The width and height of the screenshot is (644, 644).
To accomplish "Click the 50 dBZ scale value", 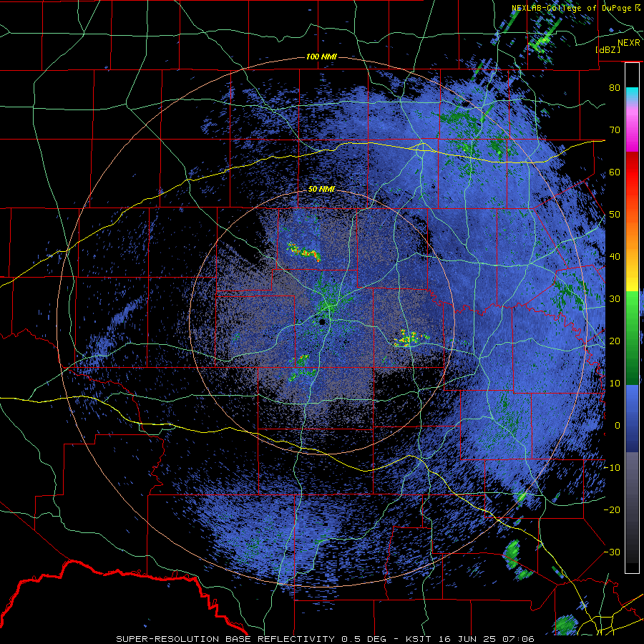I will point(615,215).
